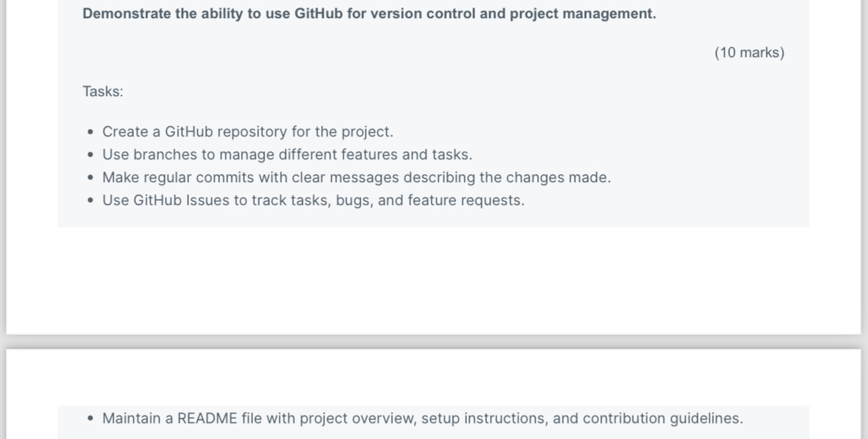Click the "Use GitHub Issues" line
Viewport: 868px width, 439px height.
pyautogui.click(x=313, y=200)
